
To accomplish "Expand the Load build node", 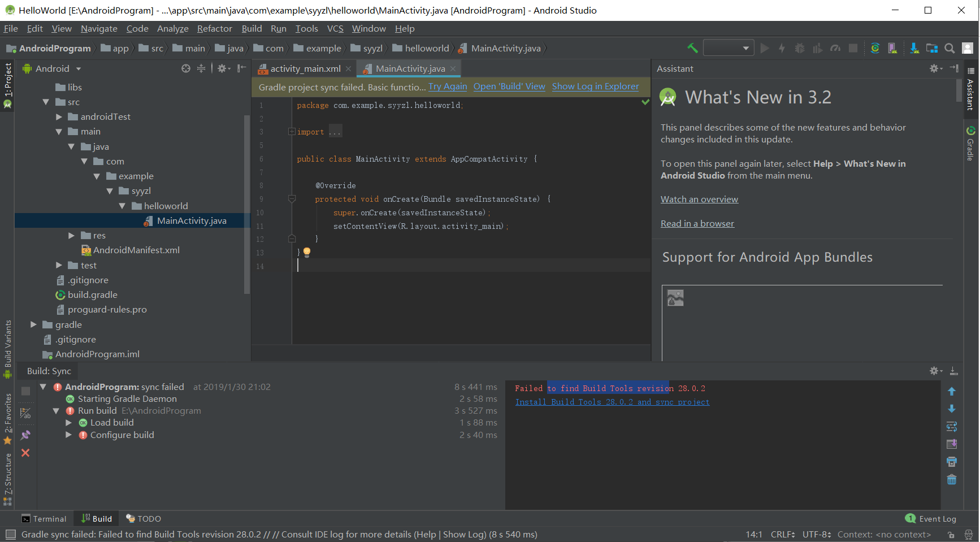I will (x=68, y=422).
